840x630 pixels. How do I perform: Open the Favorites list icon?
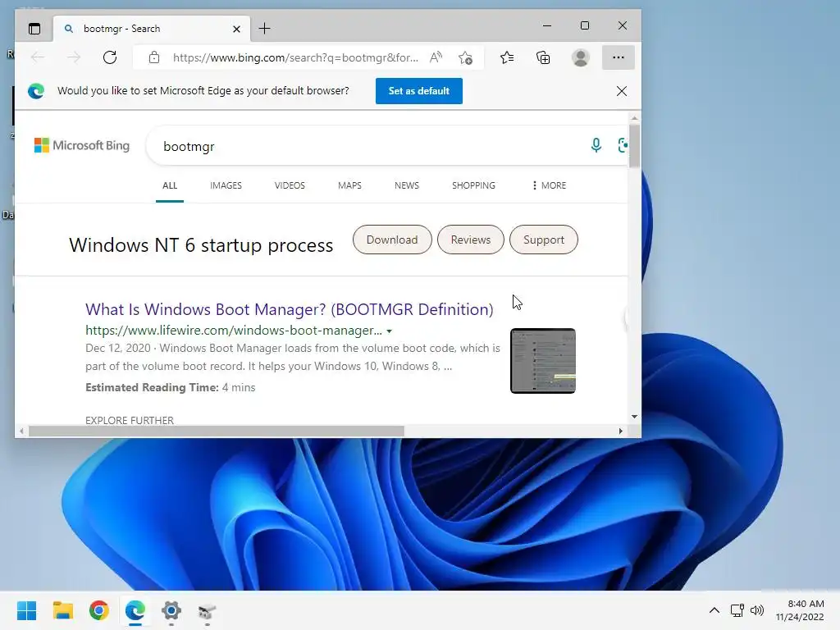[x=507, y=57]
